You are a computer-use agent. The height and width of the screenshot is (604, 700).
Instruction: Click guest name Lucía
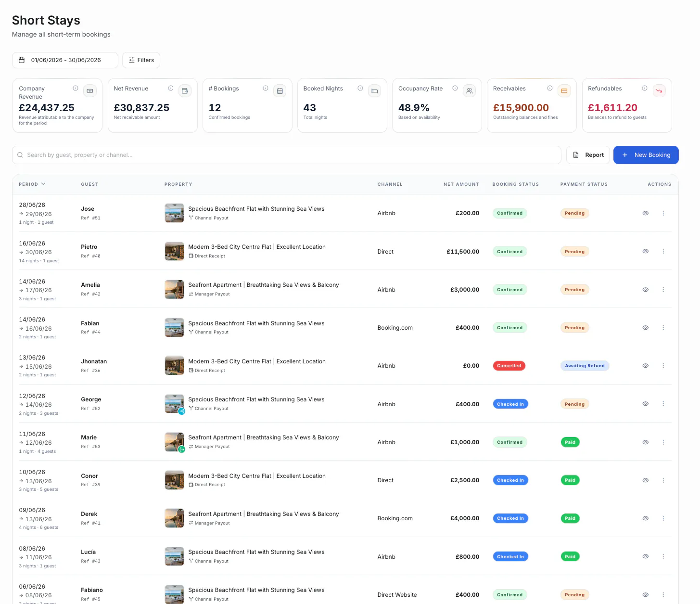coord(88,552)
